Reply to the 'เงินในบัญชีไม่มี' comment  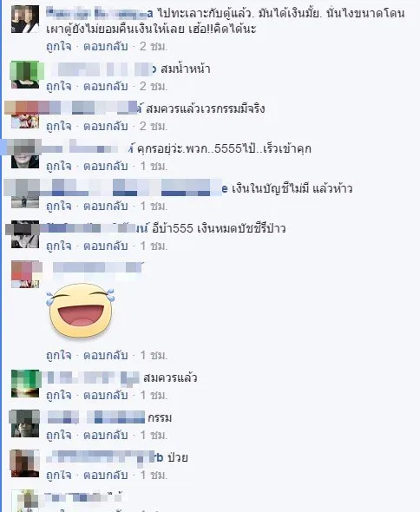(106, 206)
